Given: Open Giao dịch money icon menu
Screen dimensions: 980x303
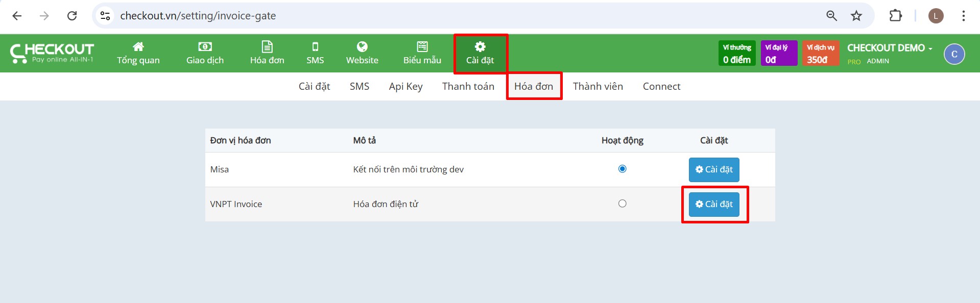Looking at the screenshot, I should [x=205, y=53].
